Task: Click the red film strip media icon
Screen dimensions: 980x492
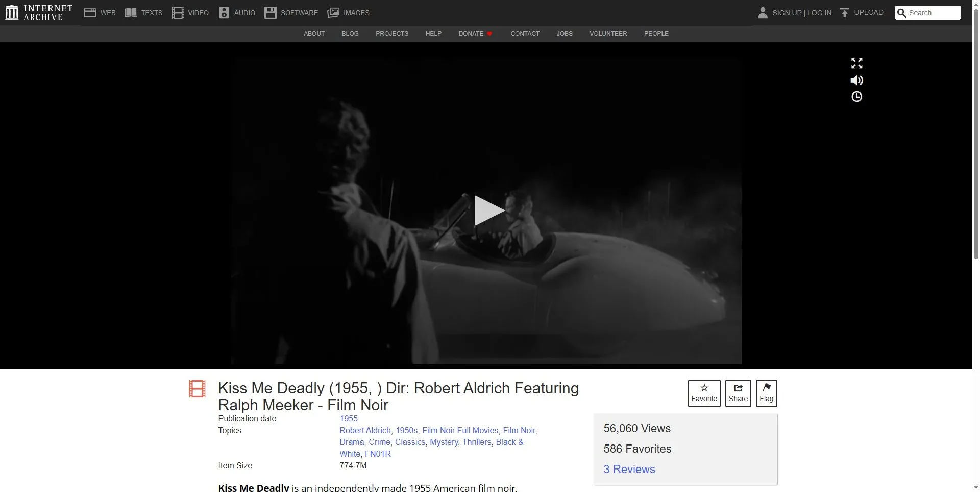Action: click(x=197, y=389)
